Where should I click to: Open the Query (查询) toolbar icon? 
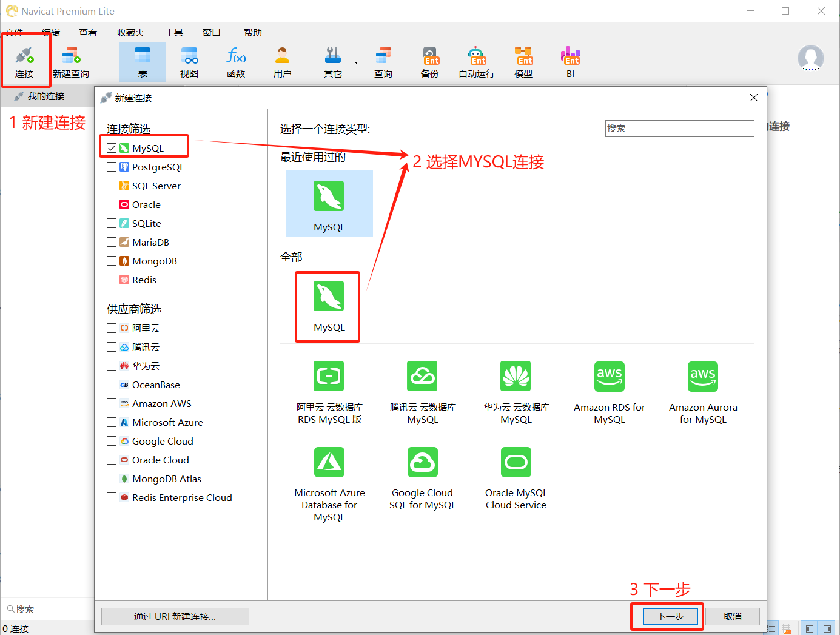pyautogui.click(x=383, y=62)
